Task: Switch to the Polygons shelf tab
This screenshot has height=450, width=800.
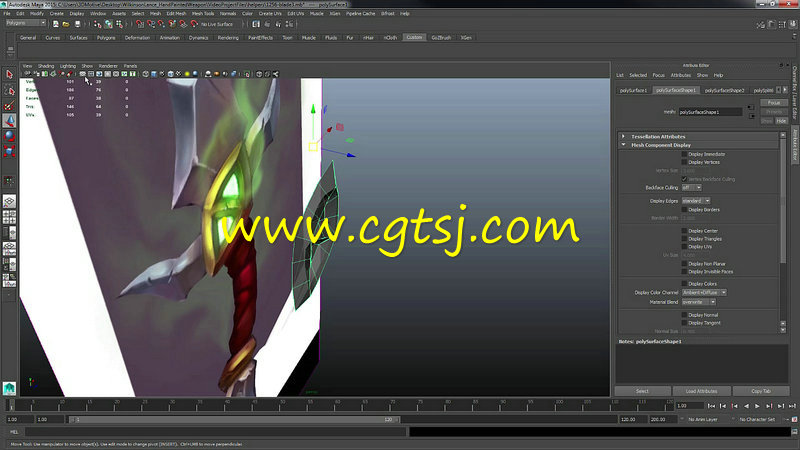Action: point(106,38)
